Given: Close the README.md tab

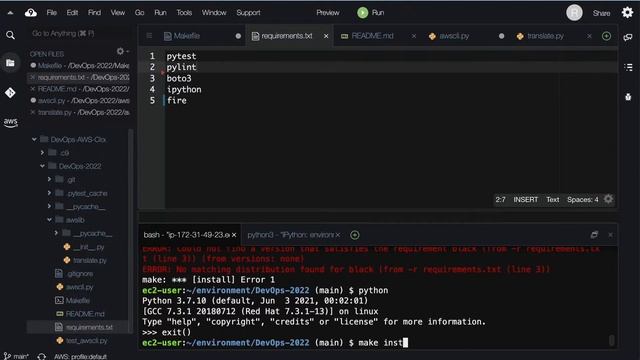Looking at the screenshot, I should pos(413,36).
